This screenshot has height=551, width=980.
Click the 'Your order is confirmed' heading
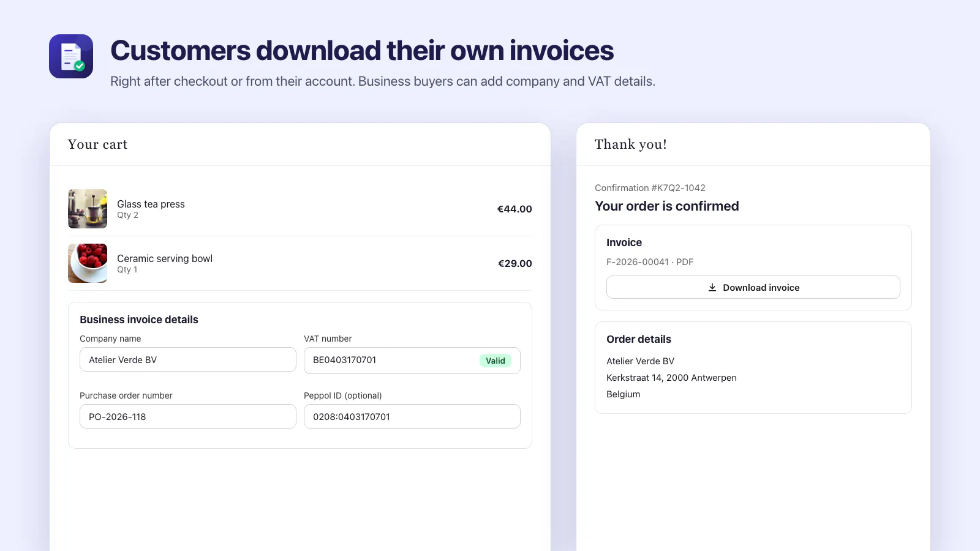(667, 206)
